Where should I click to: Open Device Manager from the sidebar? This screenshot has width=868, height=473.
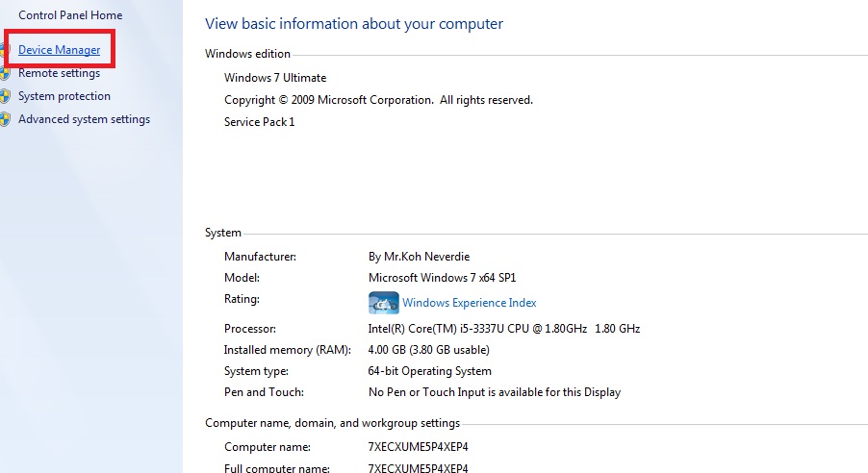coord(59,50)
